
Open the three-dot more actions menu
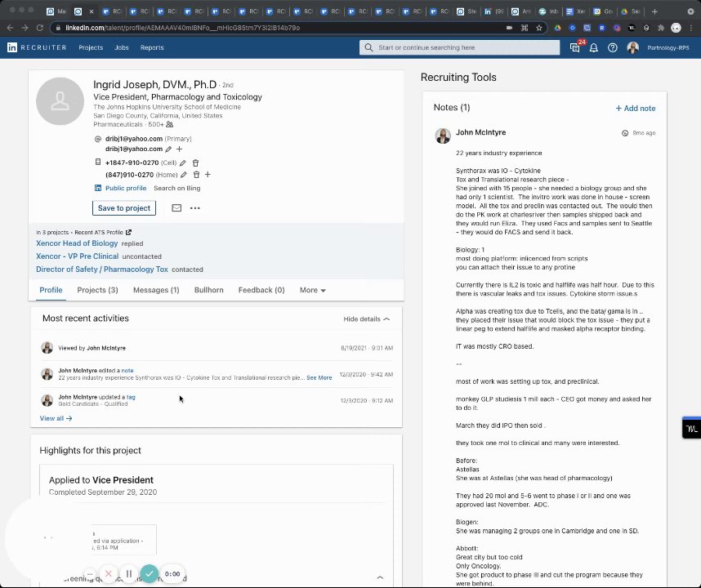[195, 207]
